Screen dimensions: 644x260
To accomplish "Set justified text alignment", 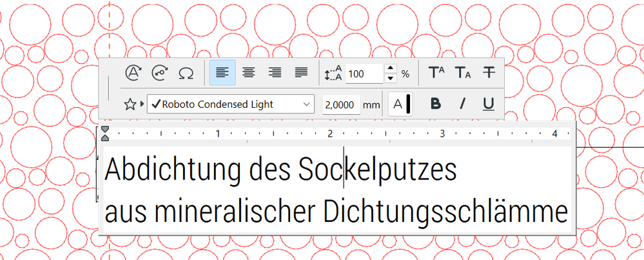I will [301, 73].
